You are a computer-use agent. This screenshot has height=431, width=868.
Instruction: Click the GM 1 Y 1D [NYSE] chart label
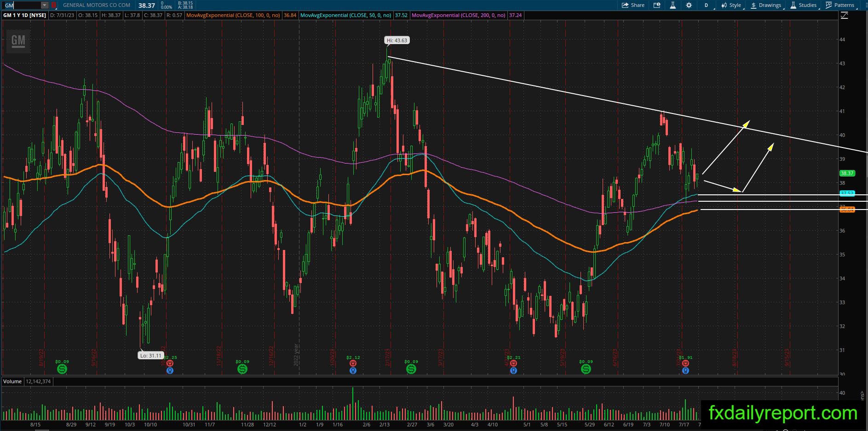[x=24, y=15]
